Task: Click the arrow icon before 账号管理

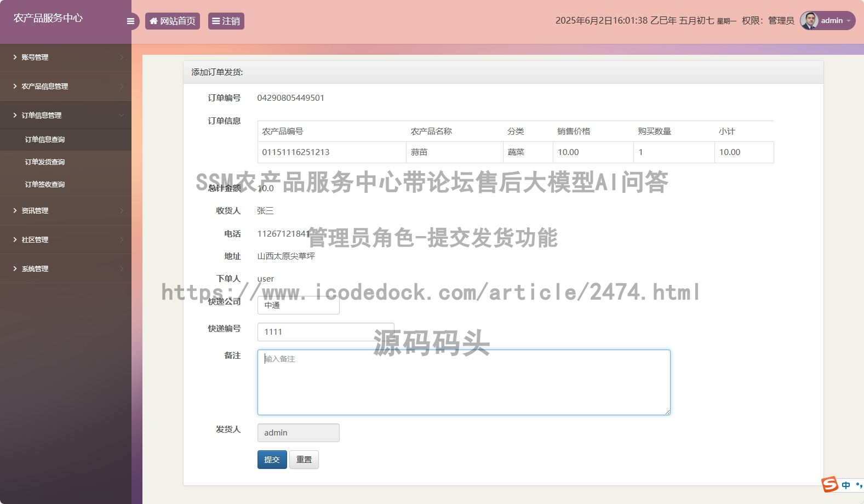Action: pos(15,57)
